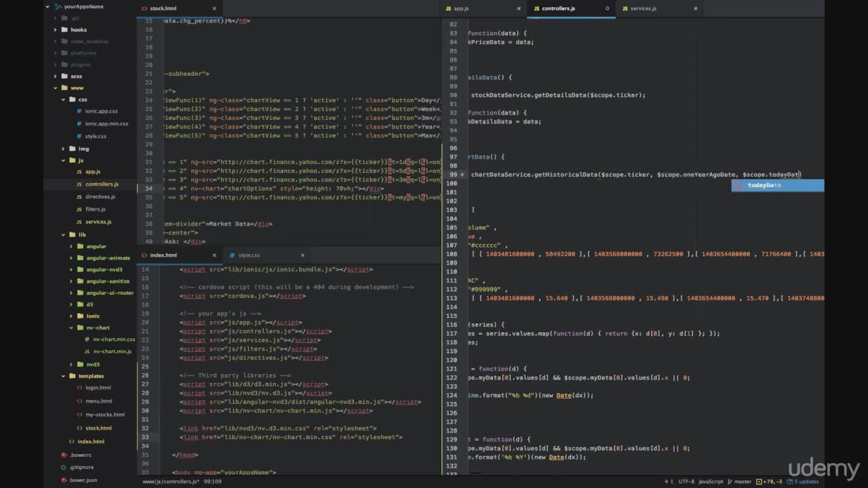The height and width of the screenshot is (488, 868).
Task: Choose the todayDate autocomplete suggestion
Action: click(778, 185)
